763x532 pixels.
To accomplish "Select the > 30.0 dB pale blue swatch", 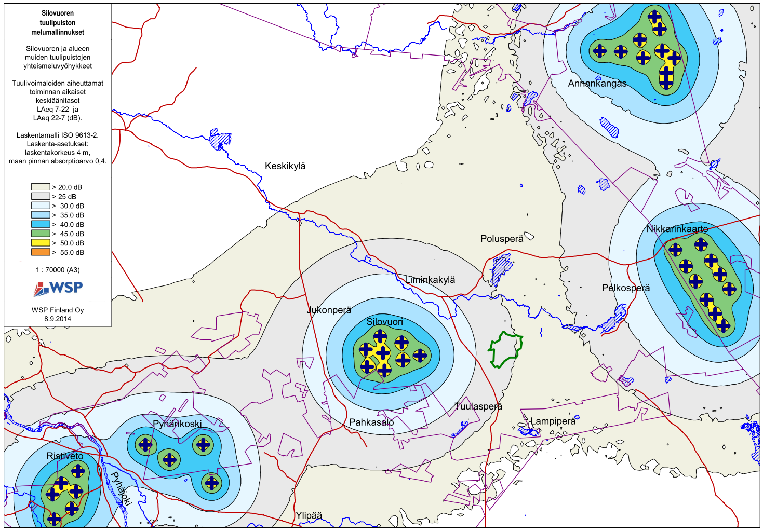I will [41, 206].
